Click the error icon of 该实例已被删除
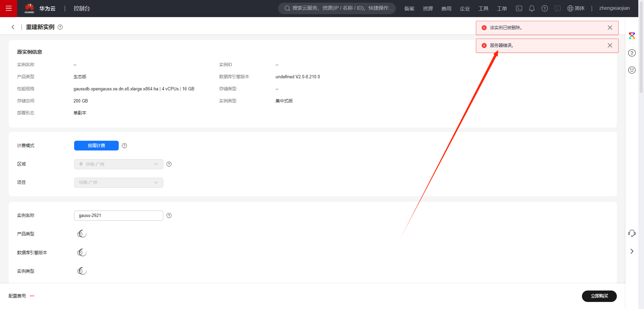This screenshot has width=644, height=309. [x=484, y=28]
